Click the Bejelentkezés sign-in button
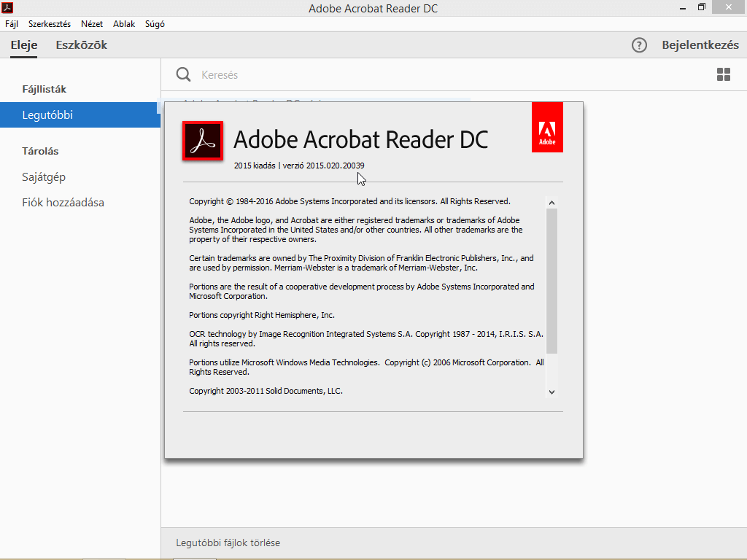The width and height of the screenshot is (747, 560). click(700, 45)
